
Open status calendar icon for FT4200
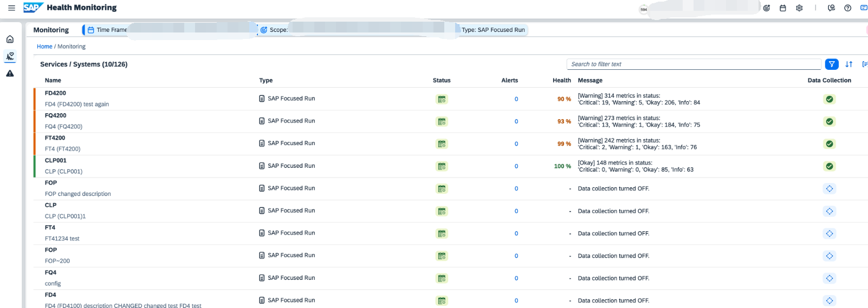pos(442,144)
